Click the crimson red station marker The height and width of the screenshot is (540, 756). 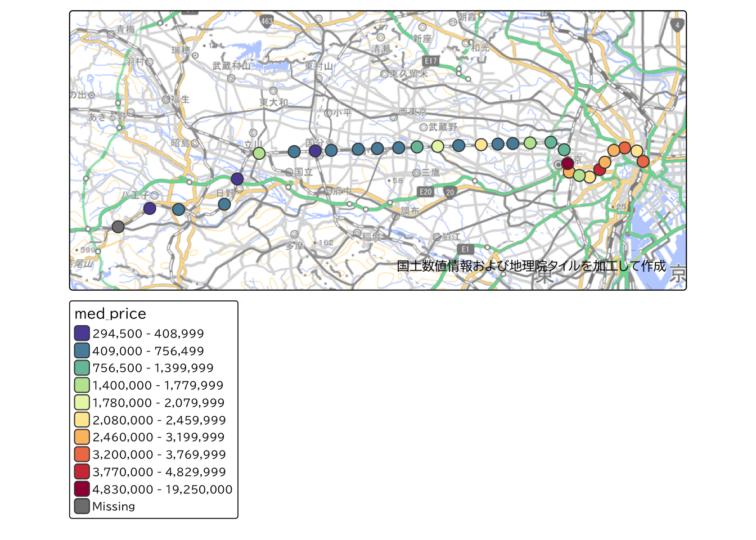coord(600,170)
